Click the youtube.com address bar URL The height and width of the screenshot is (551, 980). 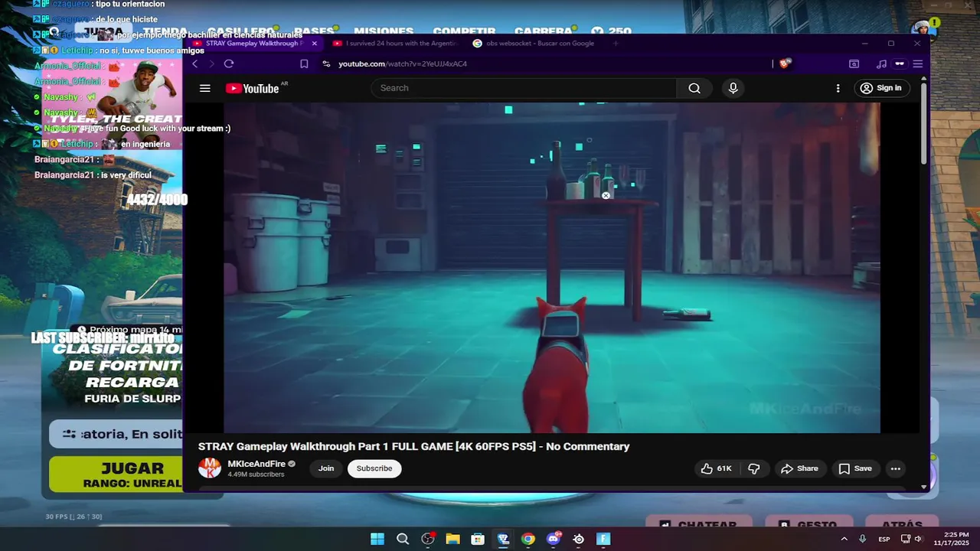pos(403,64)
